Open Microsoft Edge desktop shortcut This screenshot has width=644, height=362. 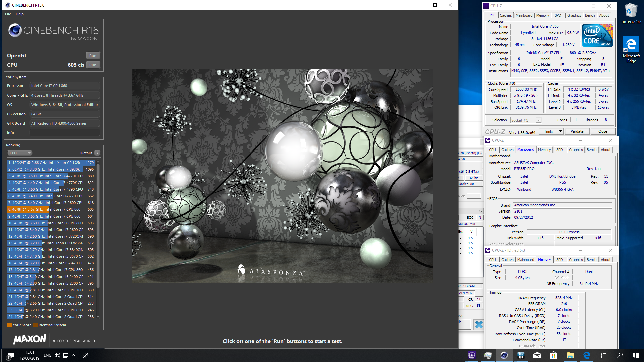click(x=631, y=50)
